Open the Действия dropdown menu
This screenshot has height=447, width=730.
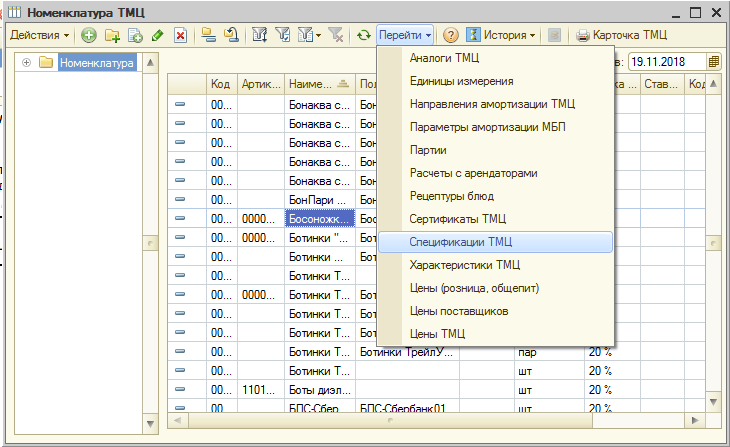click(x=39, y=35)
